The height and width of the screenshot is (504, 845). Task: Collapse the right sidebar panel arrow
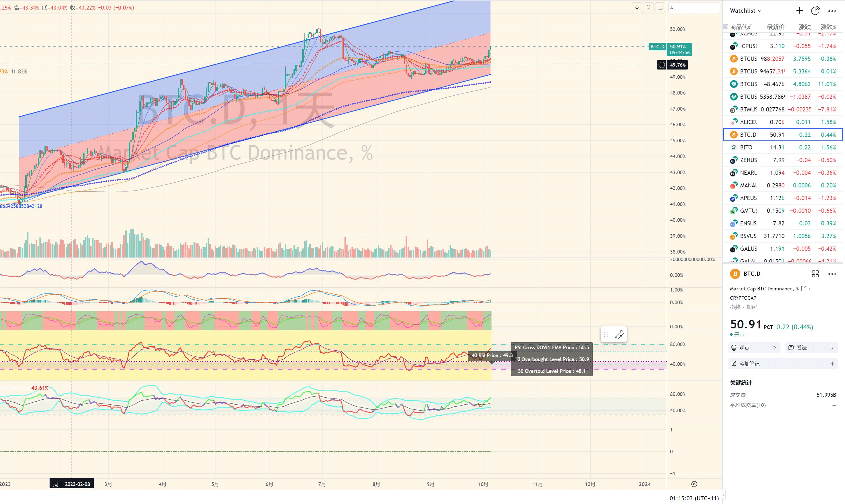[x=723, y=494]
